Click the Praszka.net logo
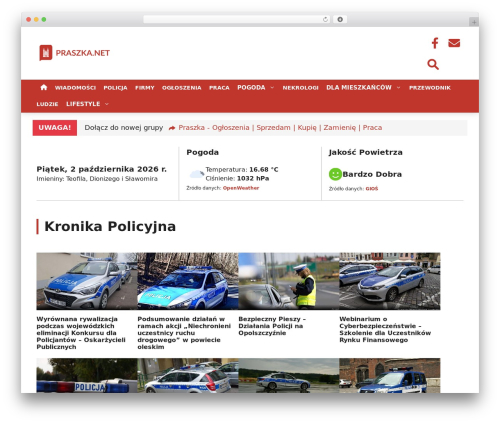 tap(74, 53)
